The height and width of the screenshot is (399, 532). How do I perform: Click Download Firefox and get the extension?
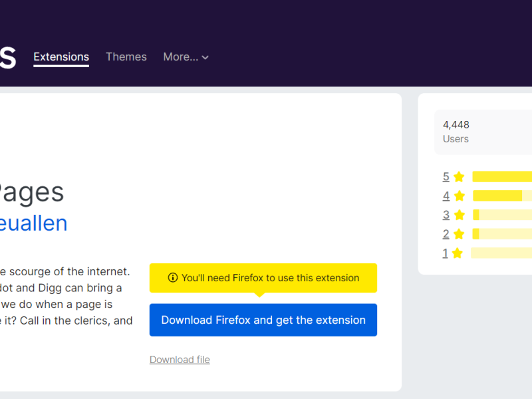[263, 320]
